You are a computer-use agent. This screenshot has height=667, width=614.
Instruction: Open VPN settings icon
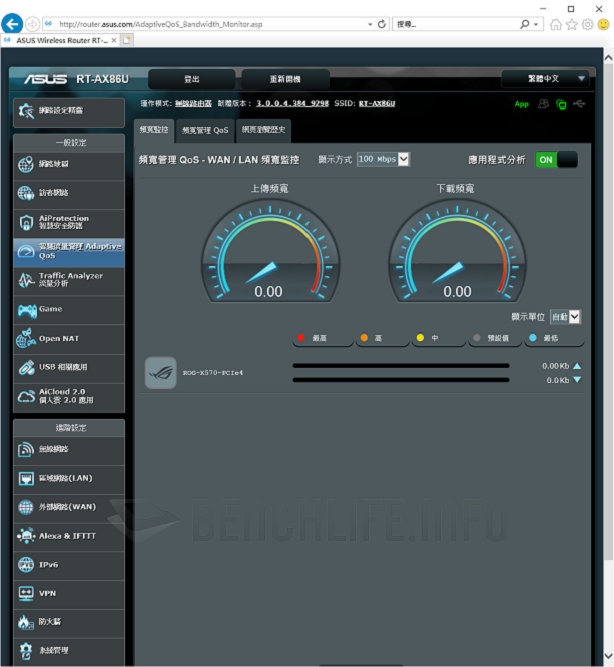[26, 593]
